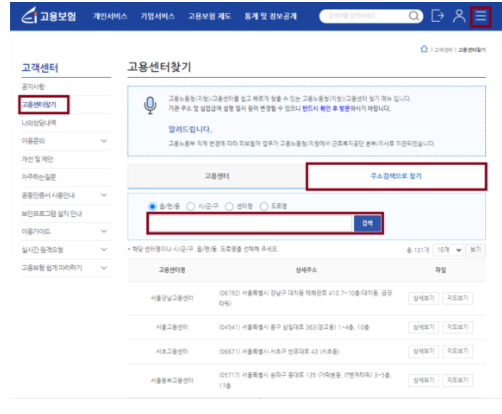Open 고용보험 제도 in top navigation

[209, 16]
